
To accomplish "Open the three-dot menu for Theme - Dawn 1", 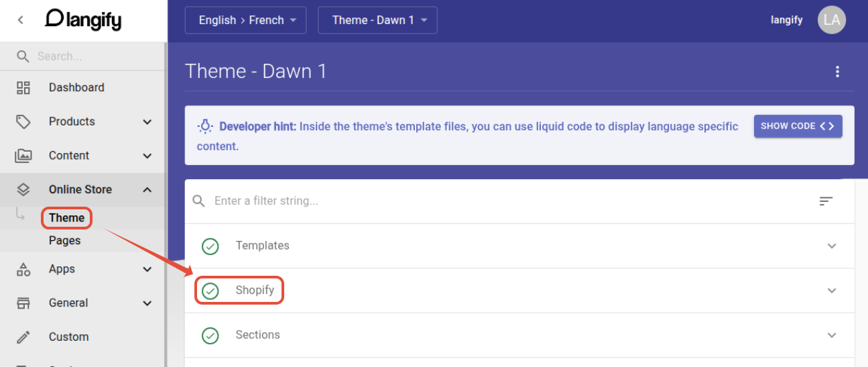I will (x=837, y=72).
